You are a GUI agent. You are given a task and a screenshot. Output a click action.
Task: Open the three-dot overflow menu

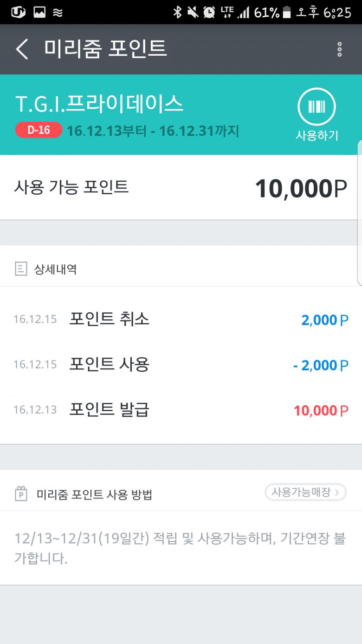[340, 49]
